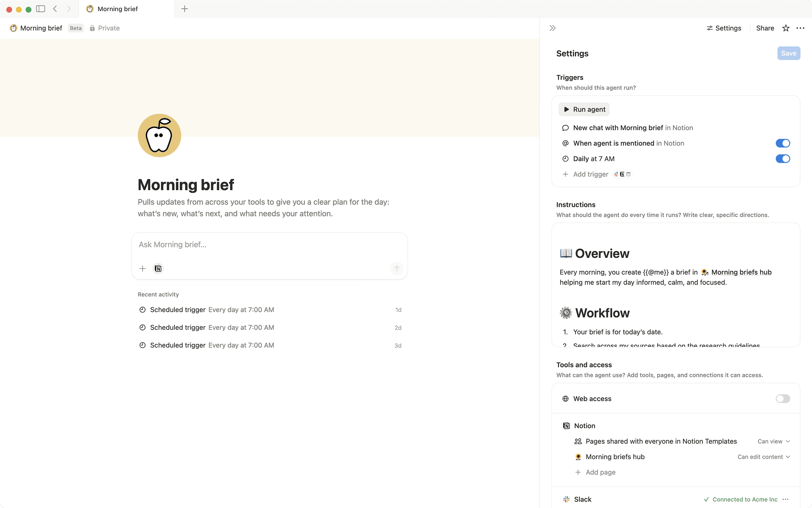Click the plus icon in chat box
812x508 pixels.
143,269
